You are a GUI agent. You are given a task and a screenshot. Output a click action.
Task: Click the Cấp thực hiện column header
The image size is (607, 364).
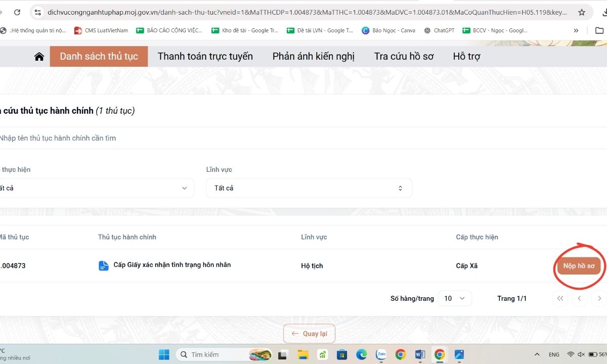[x=477, y=237]
